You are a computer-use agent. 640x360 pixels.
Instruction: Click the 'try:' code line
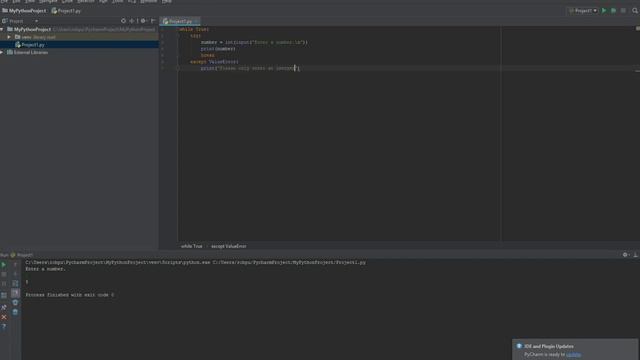196,36
